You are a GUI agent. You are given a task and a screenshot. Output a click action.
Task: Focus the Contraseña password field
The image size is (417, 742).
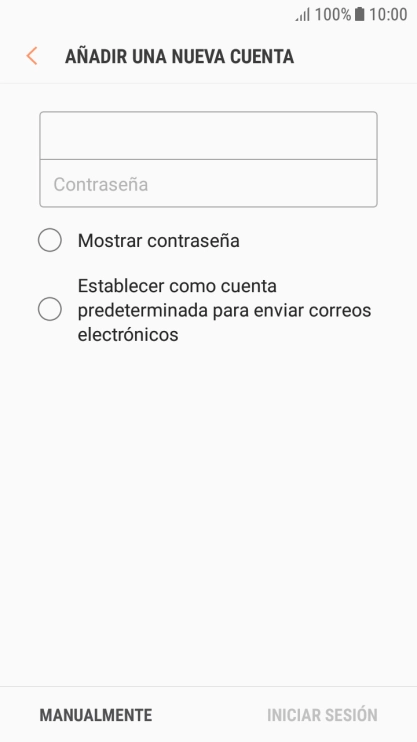pos(208,184)
